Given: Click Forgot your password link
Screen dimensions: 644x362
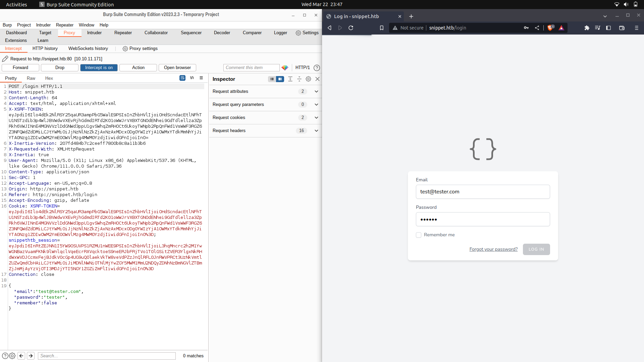Looking at the screenshot, I should [x=493, y=249].
